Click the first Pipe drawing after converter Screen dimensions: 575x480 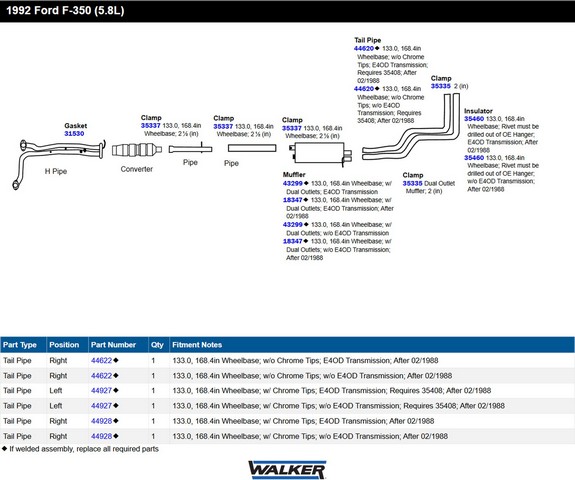tap(190, 149)
